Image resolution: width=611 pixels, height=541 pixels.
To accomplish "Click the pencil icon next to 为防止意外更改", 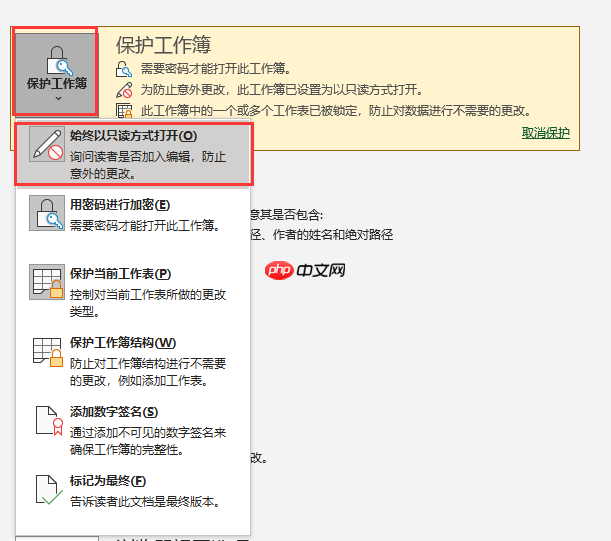I will (124, 90).
